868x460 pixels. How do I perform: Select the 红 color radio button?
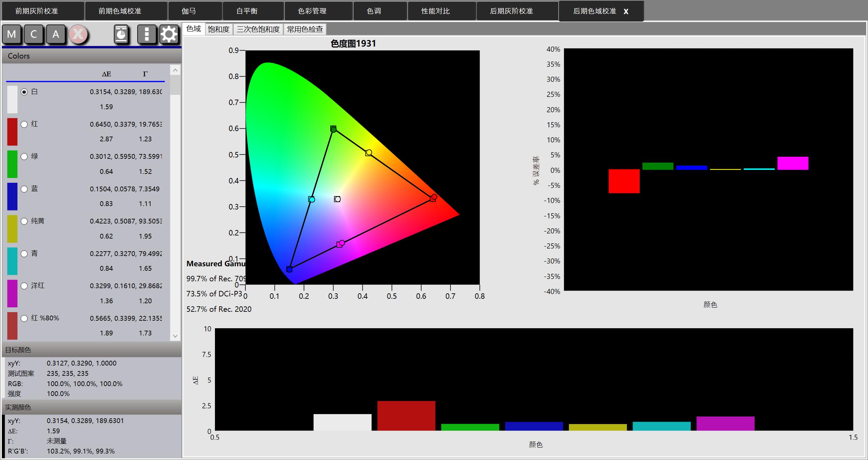coord(24,124)
